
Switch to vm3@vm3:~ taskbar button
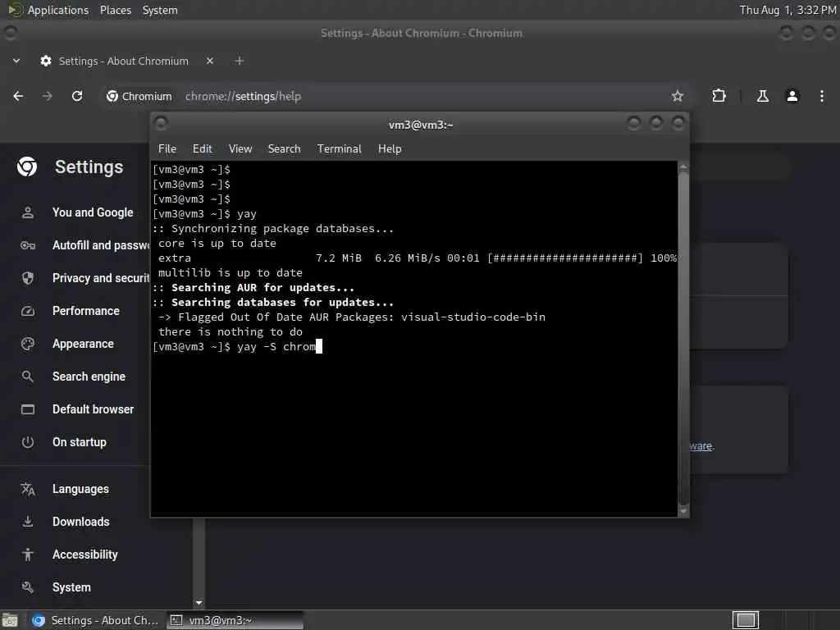235,620
